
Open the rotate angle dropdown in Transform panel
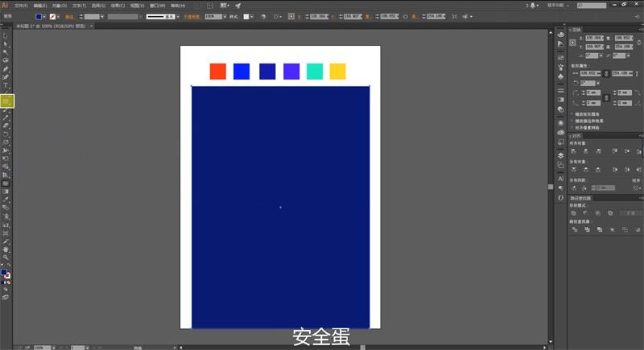pos(601,56)
